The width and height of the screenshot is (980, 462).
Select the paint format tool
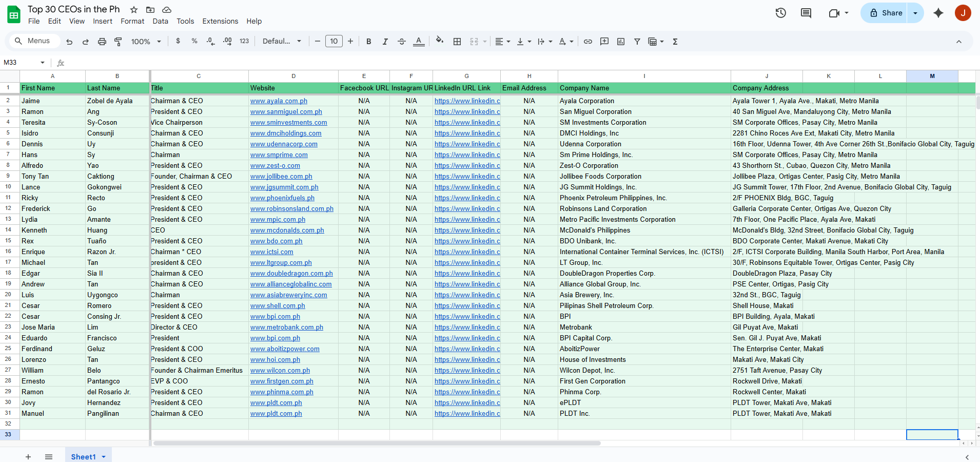[x=118, y=42]
